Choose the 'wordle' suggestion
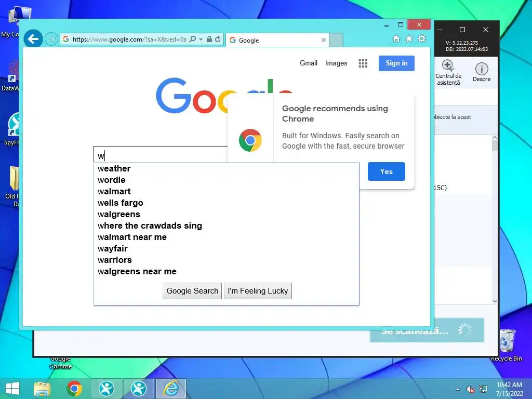The image size is (532, 399). [227, 180]
